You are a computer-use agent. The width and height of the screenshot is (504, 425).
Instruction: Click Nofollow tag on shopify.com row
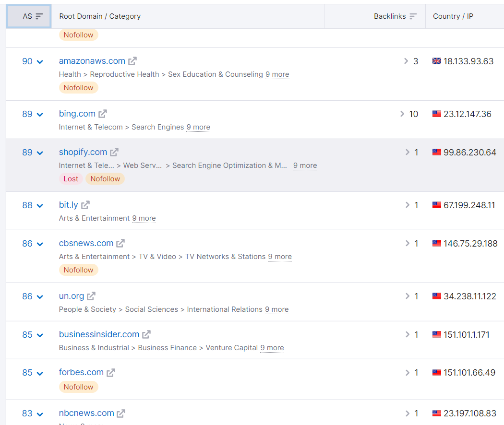tap(105, 179)
